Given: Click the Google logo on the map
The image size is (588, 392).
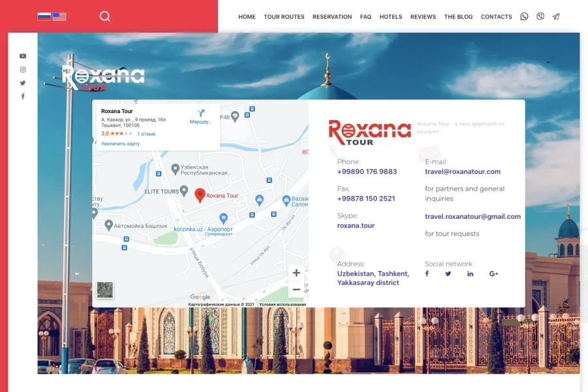Looking at the screenshot, I should pos(201,297).
